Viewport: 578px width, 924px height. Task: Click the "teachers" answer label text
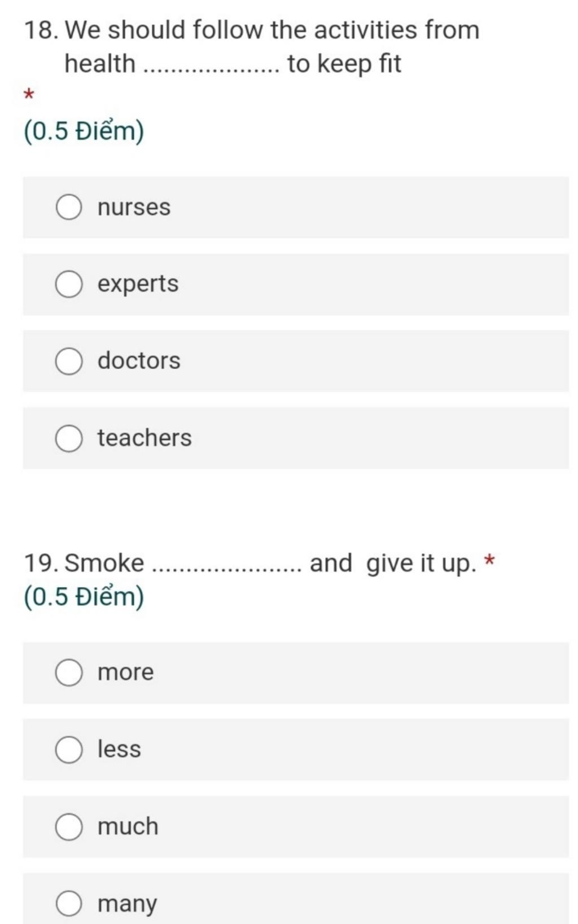(x=144, y=438)
